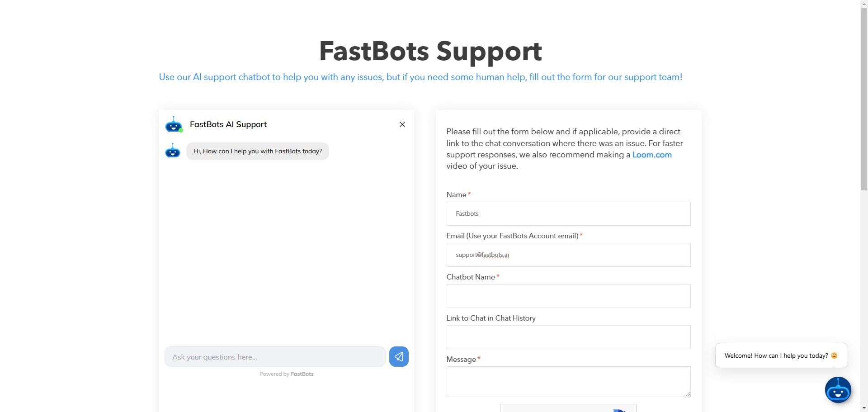The height and width of the screenshot is (412, 868).
Task: Focus the Link to Chat in Chat History field
Action: [x=568, y=337]
